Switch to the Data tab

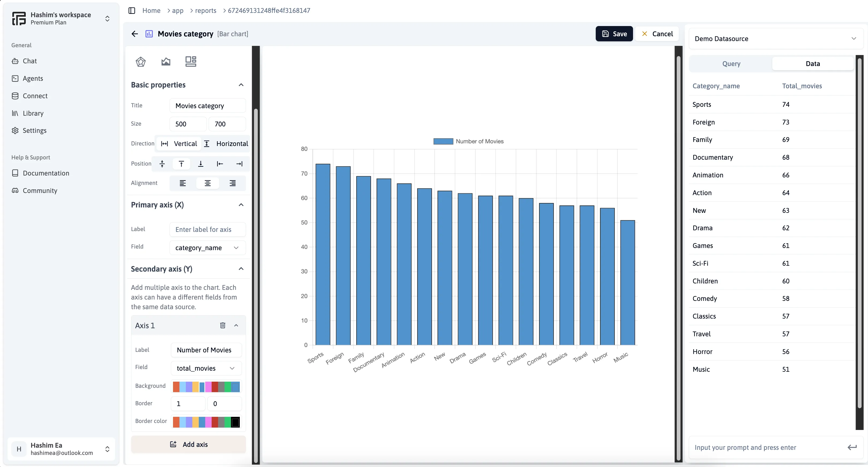point(813,64)
